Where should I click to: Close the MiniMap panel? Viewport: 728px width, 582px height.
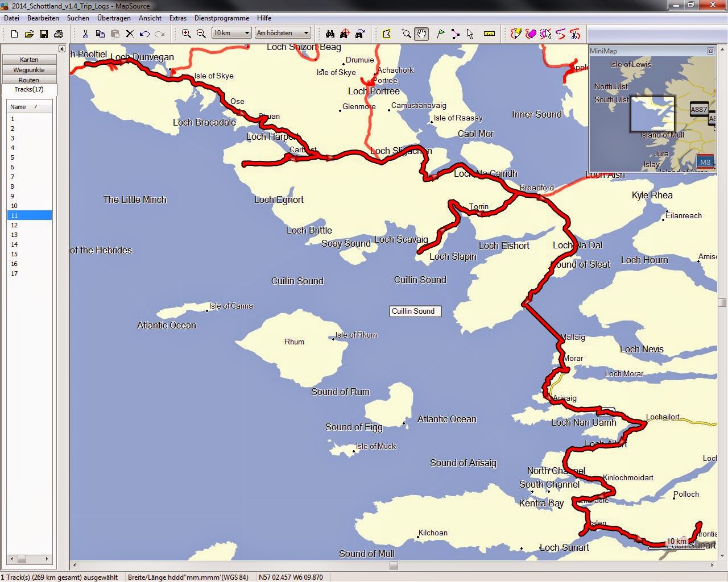click(x=710, y=51)
